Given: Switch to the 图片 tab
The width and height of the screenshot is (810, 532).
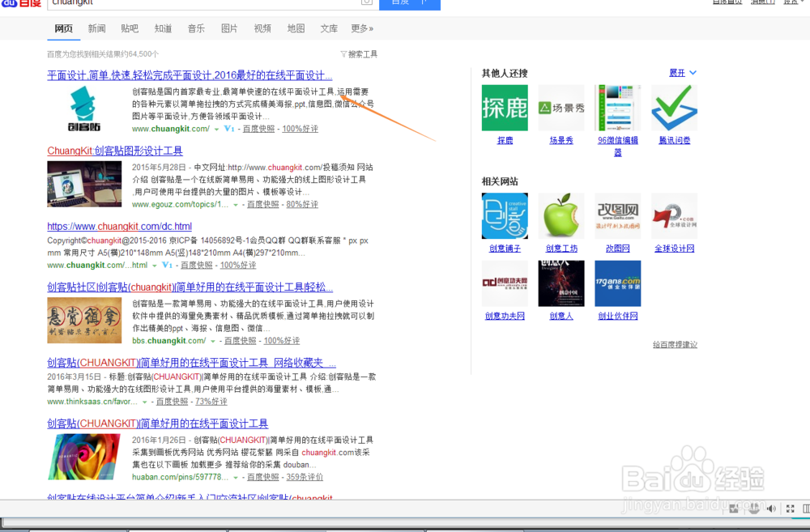Looking at the screenshot, I should (229, 28).
